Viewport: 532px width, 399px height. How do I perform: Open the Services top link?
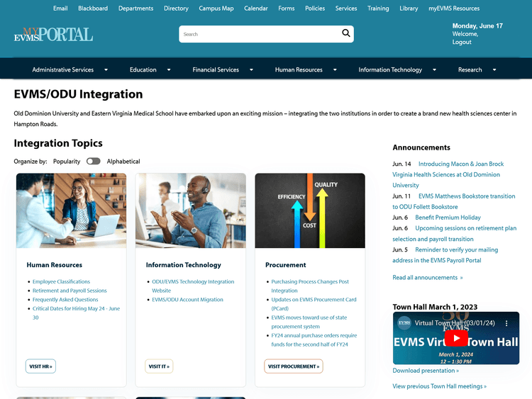pyautogui.click(x=346, y=8)
